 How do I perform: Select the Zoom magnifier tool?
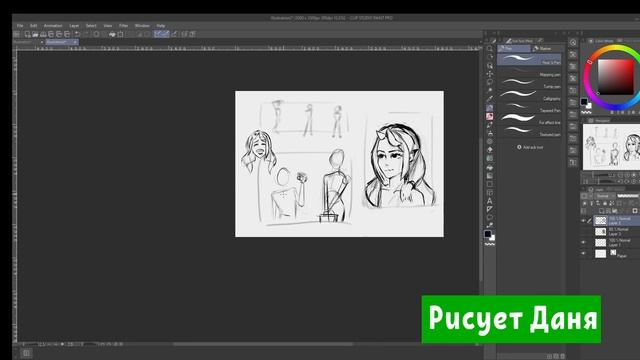pos(489,49)
